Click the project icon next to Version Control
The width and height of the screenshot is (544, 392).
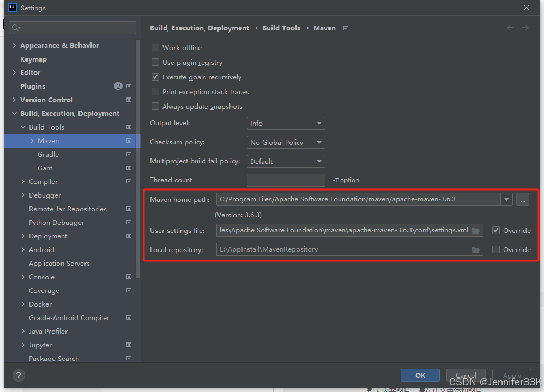[129, 100]
